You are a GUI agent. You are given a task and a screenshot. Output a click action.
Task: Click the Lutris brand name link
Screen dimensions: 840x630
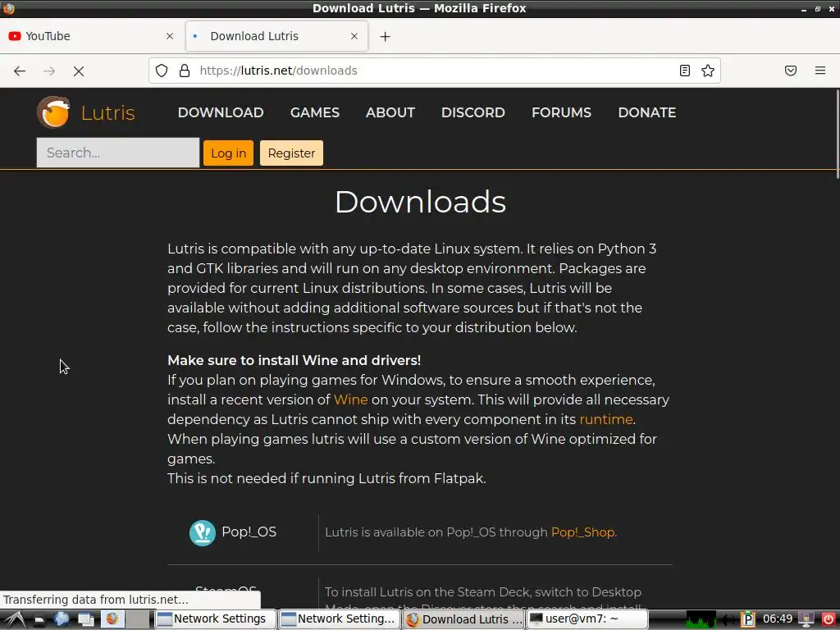coord(107,112)
